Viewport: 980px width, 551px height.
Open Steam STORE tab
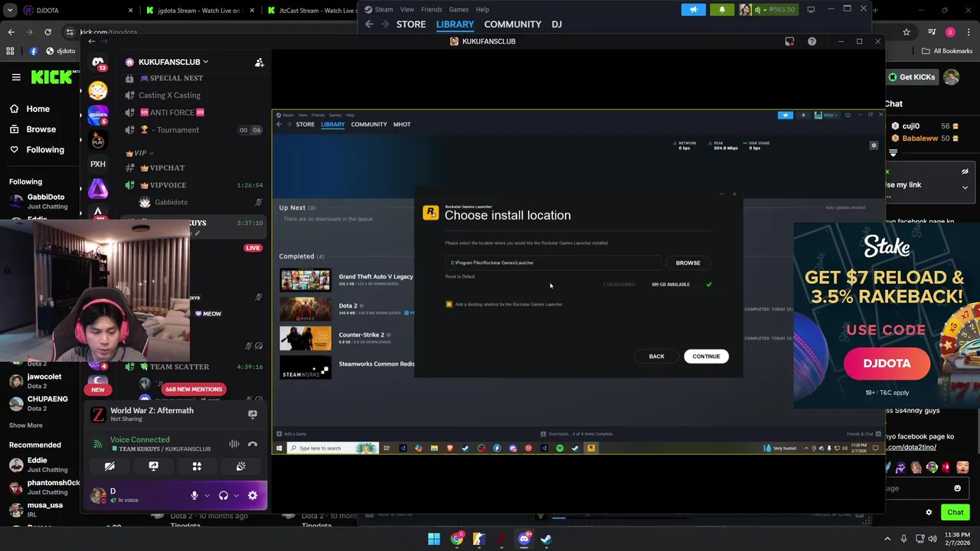click(411, 24)
